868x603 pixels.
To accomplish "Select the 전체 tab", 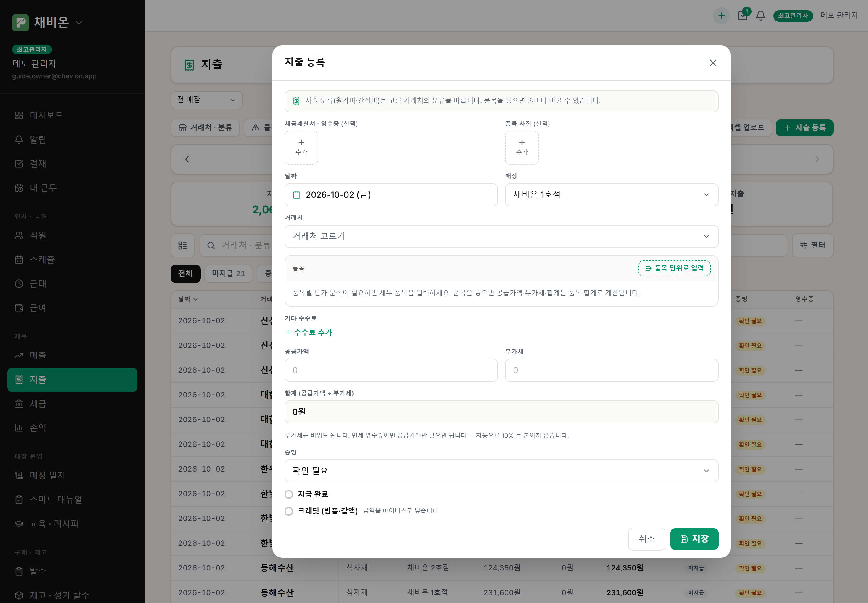I will [x=185, y=273].
